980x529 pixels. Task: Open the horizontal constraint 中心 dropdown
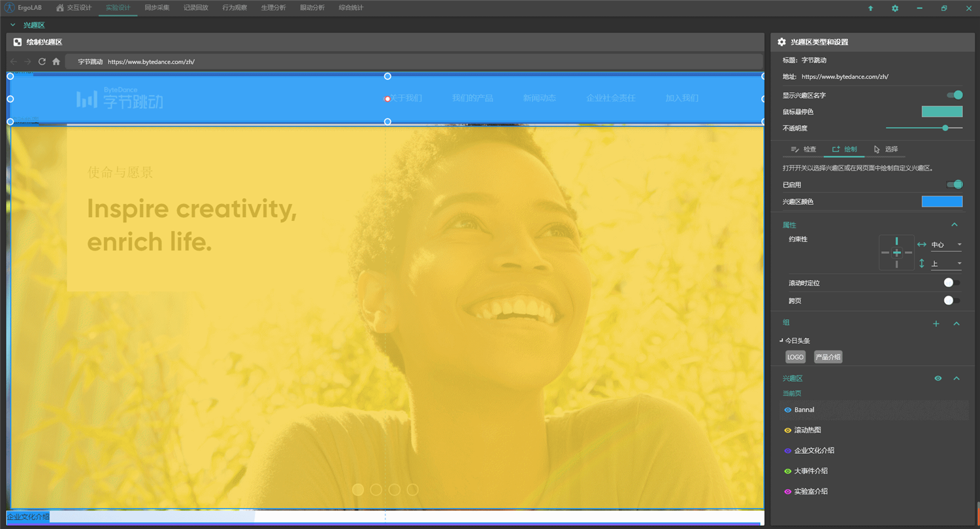pyautogui.click(x=946, y=245)
